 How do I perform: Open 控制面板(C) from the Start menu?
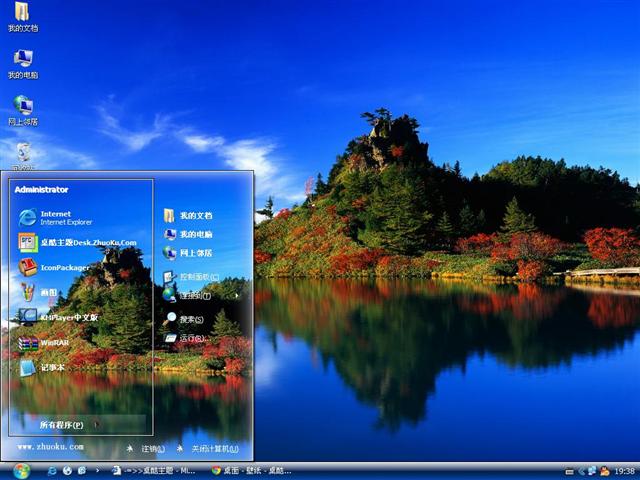pyautogui.click(x=191, y=277)
